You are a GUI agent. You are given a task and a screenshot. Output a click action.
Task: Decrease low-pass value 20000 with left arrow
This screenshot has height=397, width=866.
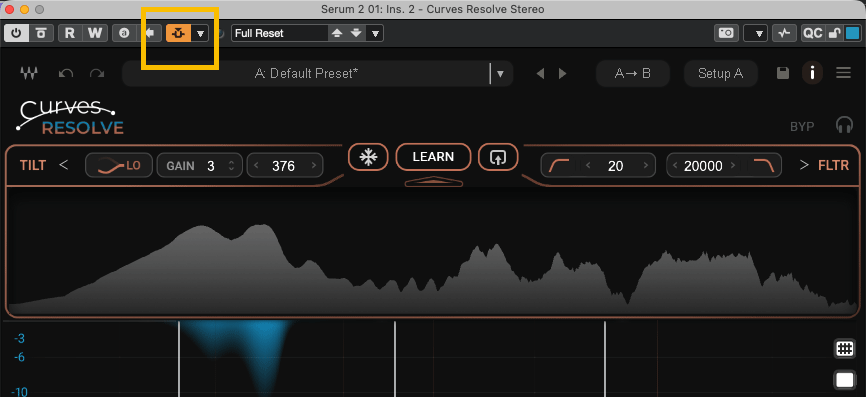click(675, 166)
